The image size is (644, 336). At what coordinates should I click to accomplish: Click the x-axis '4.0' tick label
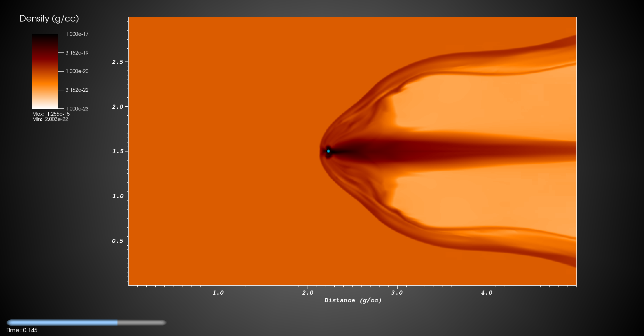487,293
